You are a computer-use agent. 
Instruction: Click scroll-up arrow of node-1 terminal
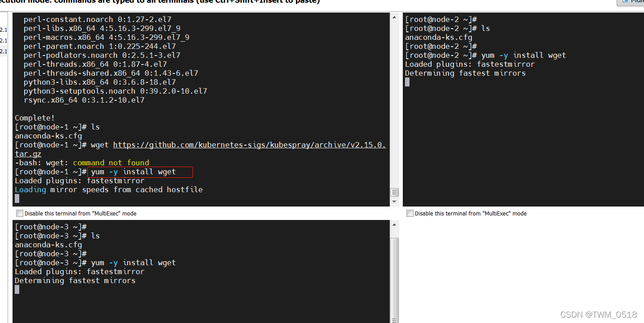(394, 17)
